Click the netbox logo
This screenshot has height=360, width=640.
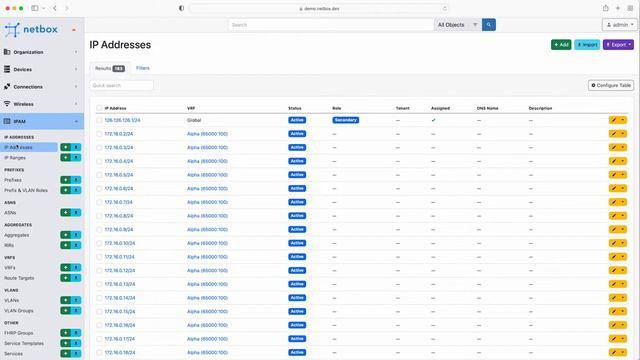click(31, 29)
